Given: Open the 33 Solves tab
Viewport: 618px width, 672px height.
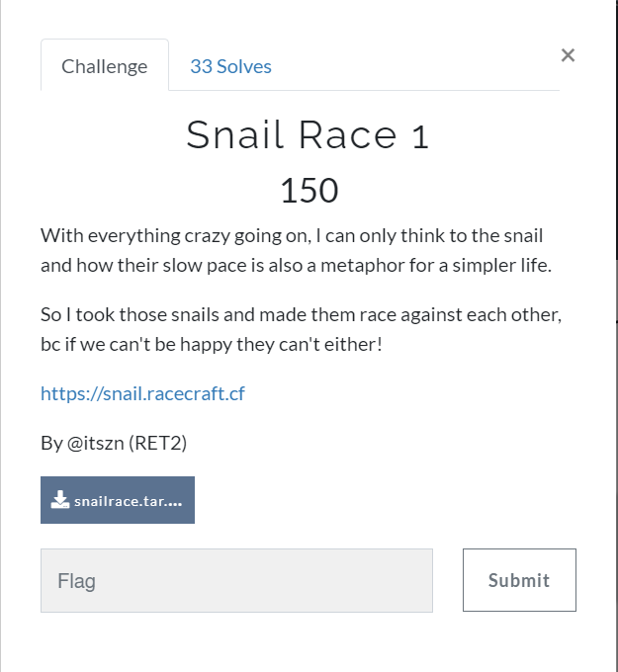Looking at the screenshot, I should 230,66.
